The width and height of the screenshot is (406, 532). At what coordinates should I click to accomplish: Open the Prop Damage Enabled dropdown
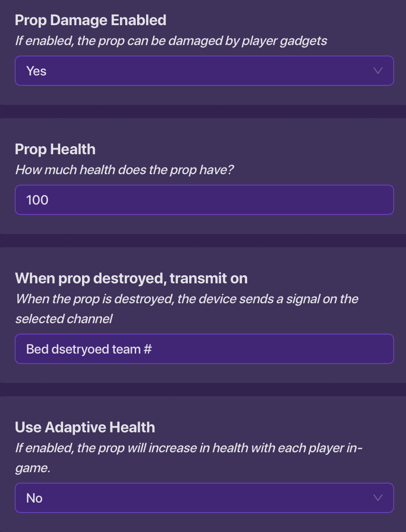pyautogui.click(x=204, y=71)
